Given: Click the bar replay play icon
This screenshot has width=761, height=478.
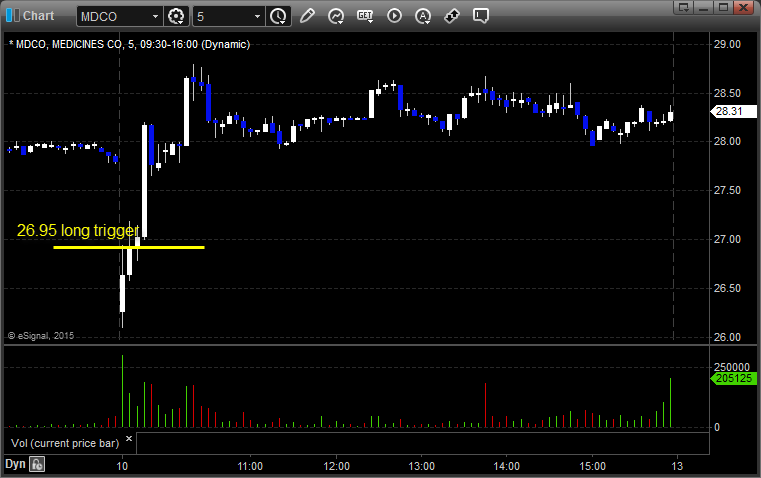Looking at the screenshot, I should [x=394, y=16].
